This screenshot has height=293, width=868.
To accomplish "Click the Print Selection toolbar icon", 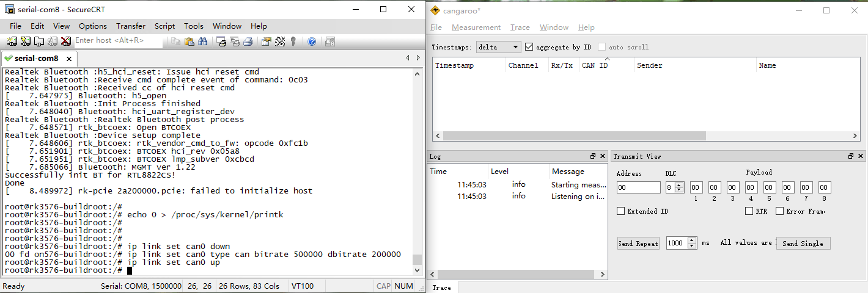I will click(235, 42).
